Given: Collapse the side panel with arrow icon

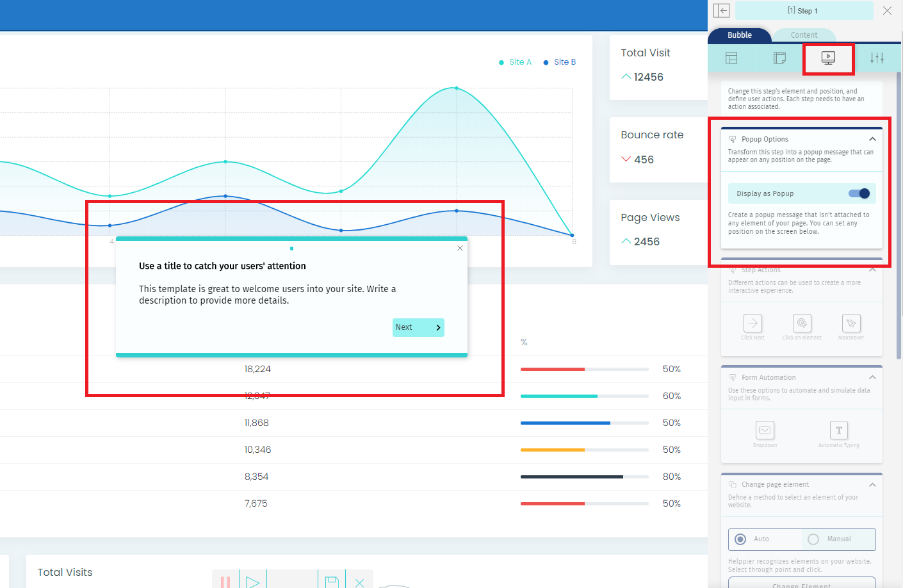Looking at the screenshot, I should (x=722, y=11).
